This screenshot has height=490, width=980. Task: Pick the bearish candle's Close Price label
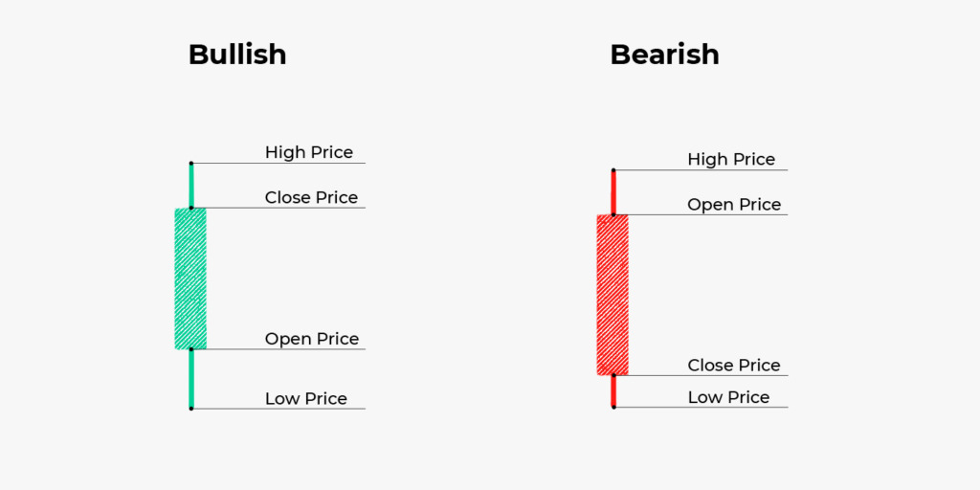(734, 365)
